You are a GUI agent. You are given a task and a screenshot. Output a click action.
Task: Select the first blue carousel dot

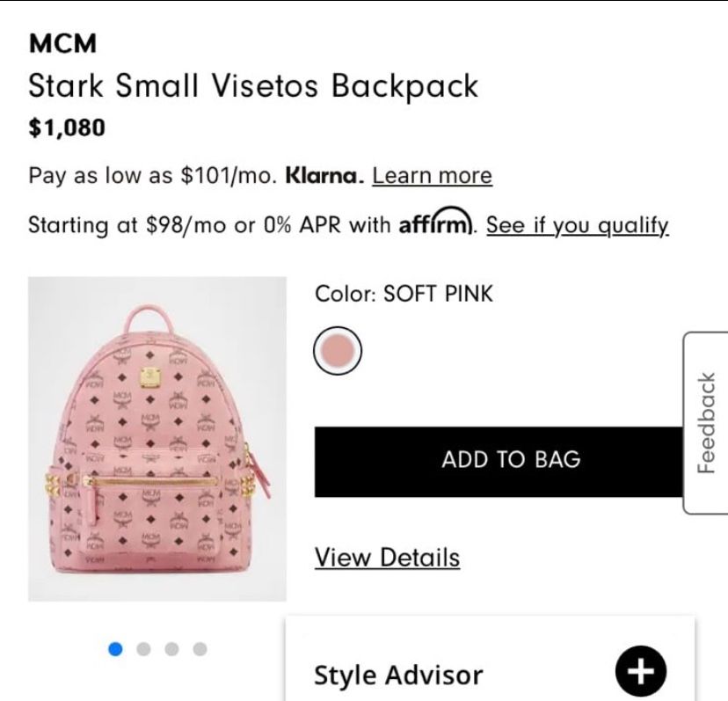tap(115, 649)
